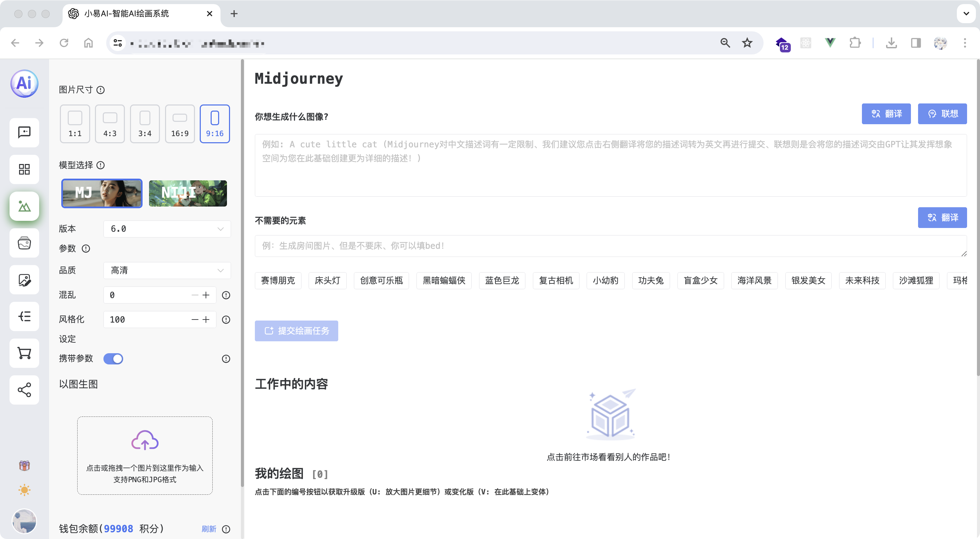The image size is (980, 539).
Task: Click the browser reload icon
Action: 64,43
